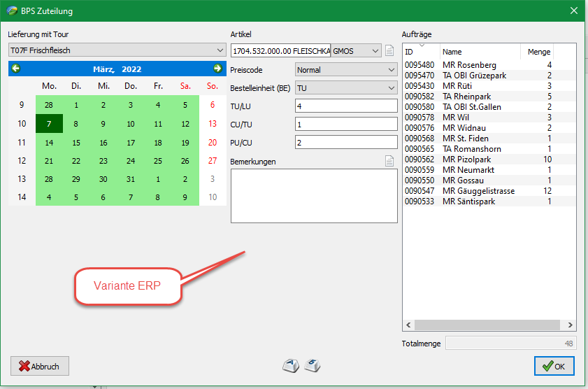Click inside the Bemerkungen text area
The height and width of the screenshot is (389, 588).
click(314, 195)
